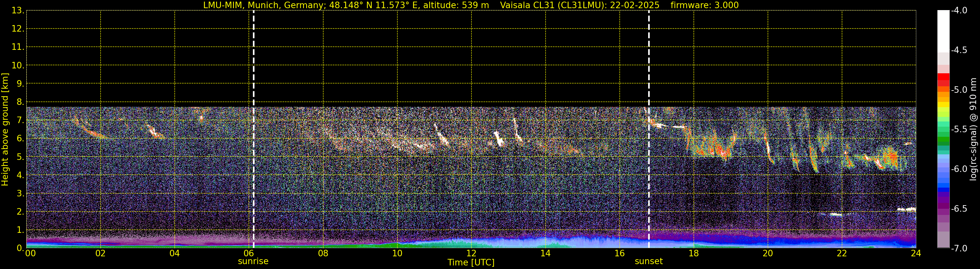
Task: Click the white top of the colorbar
Action: (x=943, y=31)
